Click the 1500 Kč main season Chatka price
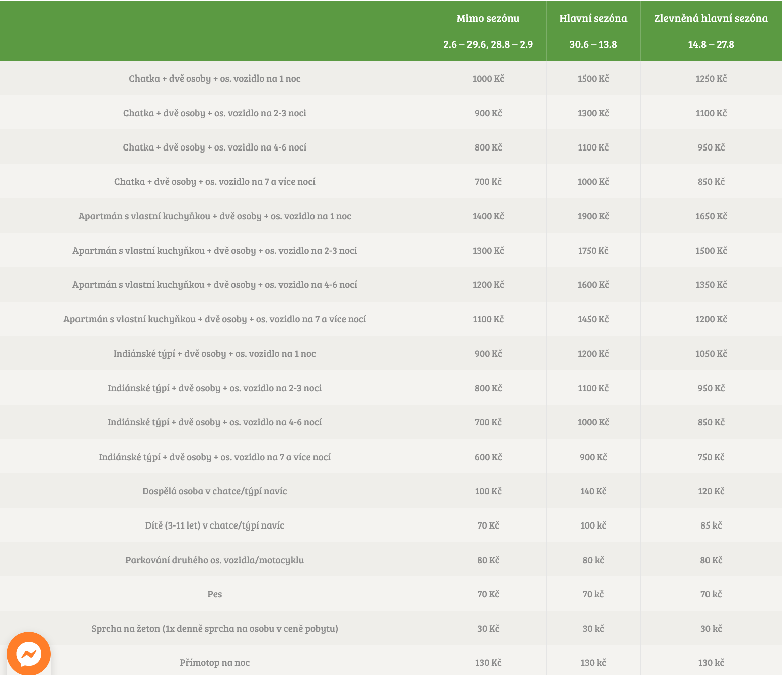Image resolution: width=784 pixels, height=676 pixels. 593,79
